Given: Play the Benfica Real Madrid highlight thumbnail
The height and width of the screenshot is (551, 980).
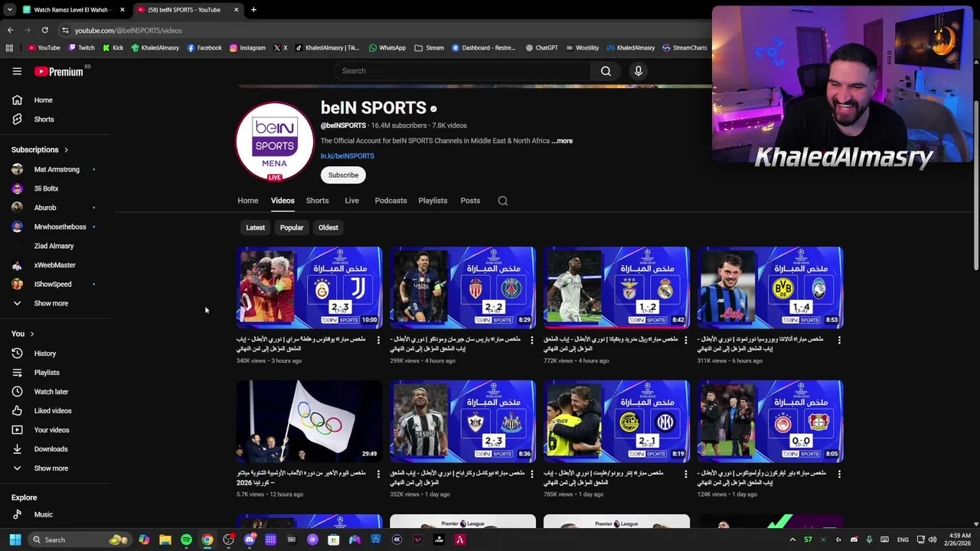Looking at the screenshot, I should tap(616, 288).
